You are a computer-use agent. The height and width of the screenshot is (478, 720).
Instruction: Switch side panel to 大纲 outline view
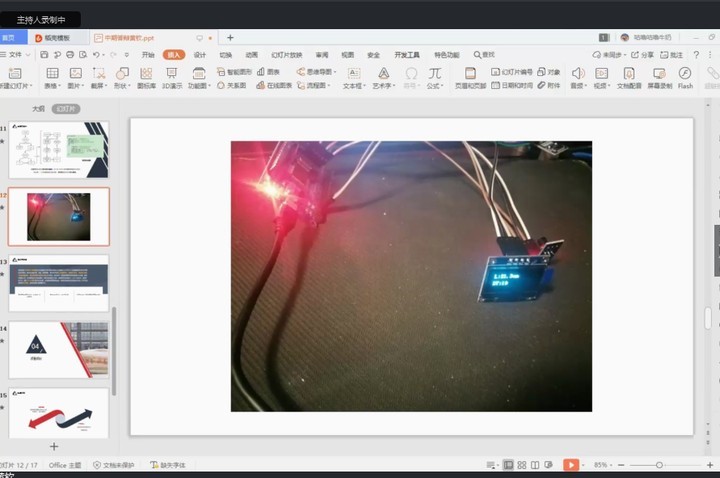coord(38,108)
